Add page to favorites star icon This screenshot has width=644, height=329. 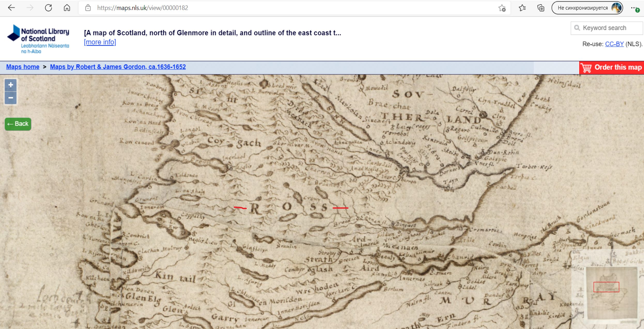[x=502, y=8]
